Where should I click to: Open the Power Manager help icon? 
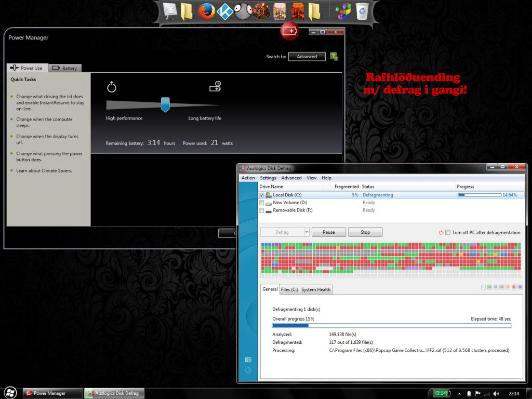pos(334,57)
